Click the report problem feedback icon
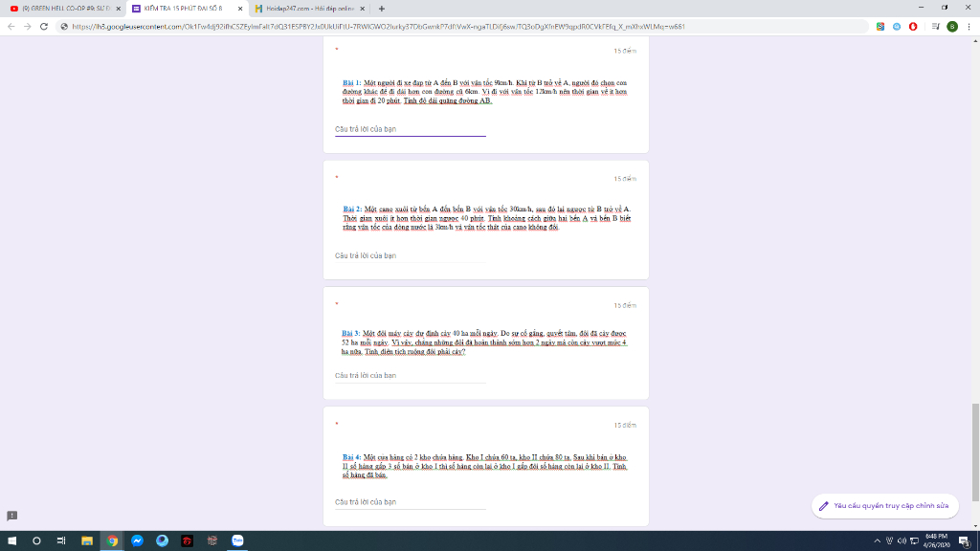The image size is (980, 551). [11, 516]
